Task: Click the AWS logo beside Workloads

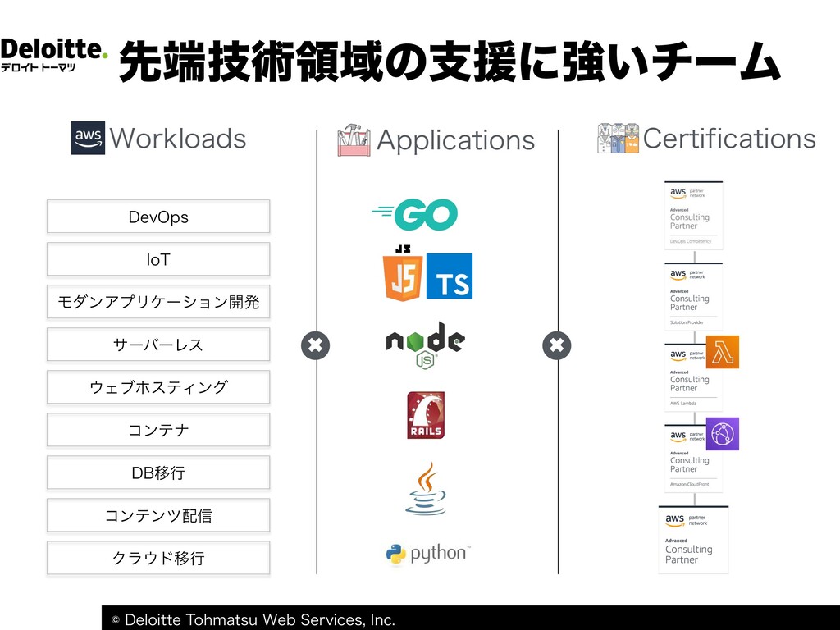Action: 88,138
